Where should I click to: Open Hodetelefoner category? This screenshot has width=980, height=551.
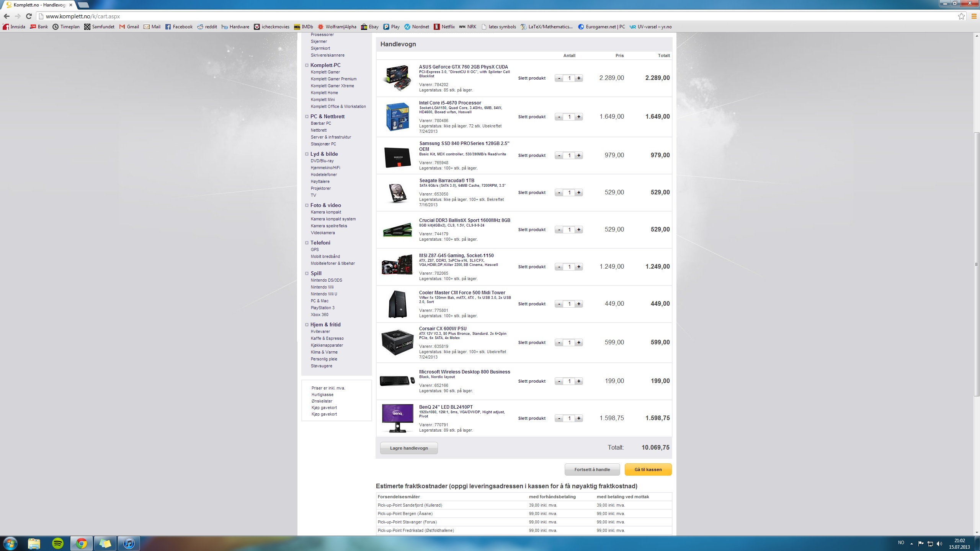(x=324, y=174)
